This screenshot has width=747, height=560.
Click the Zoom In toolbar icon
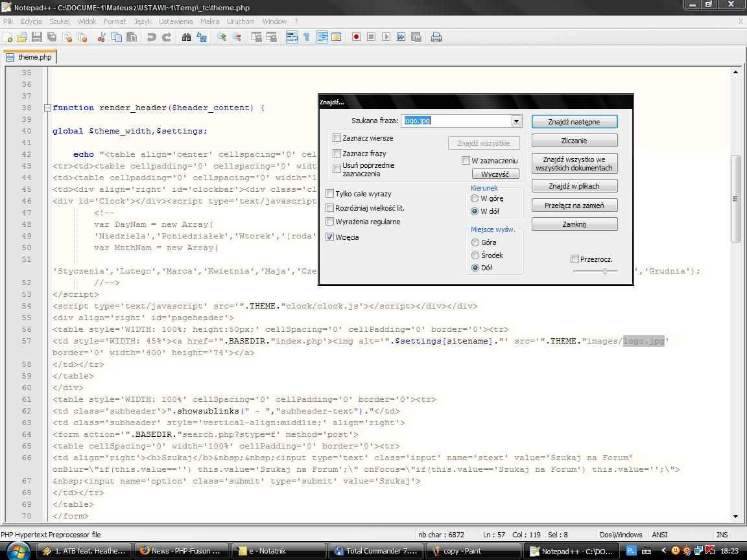click(221, 37)
